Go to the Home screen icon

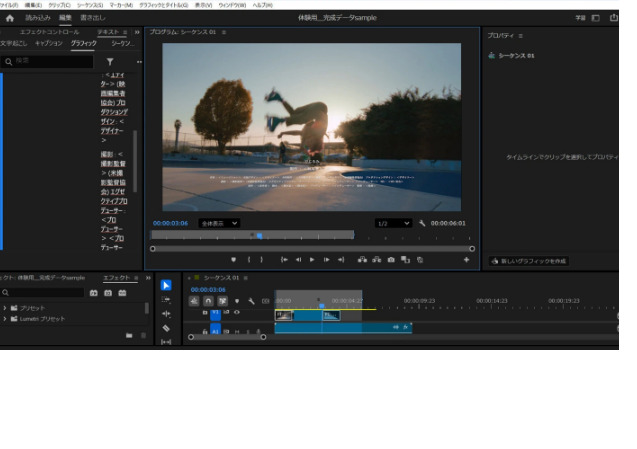click(x=10, y=18)
